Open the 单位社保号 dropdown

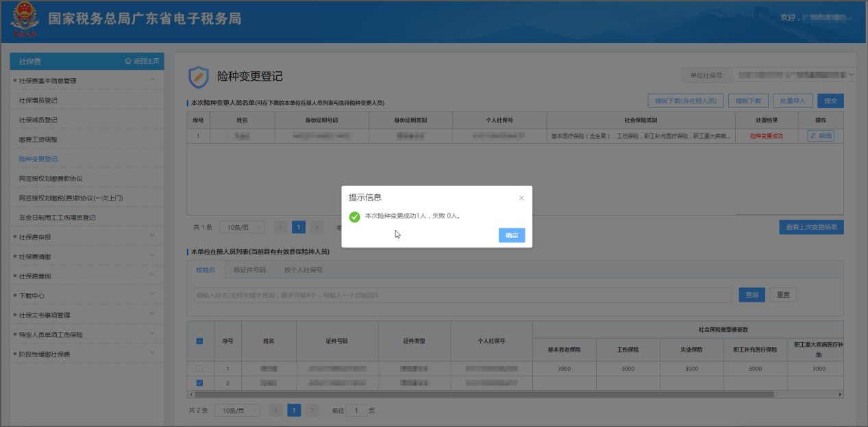pos(851,75)
